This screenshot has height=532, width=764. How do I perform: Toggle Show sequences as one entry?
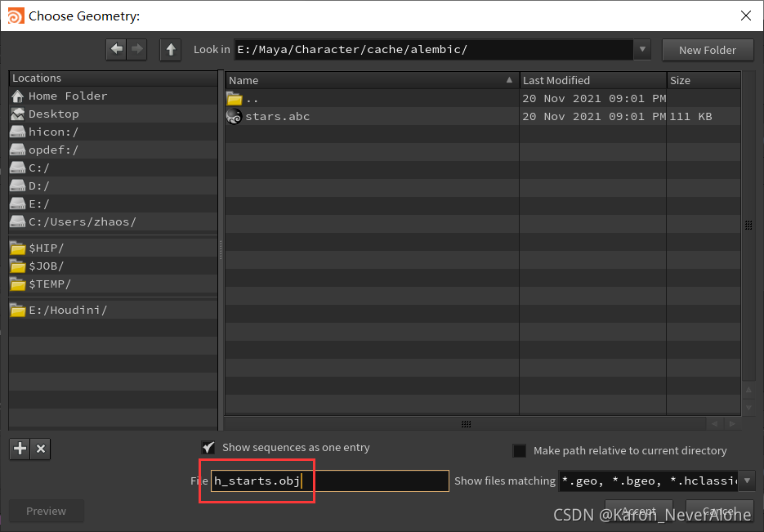pyautogui.click(x=208, y=447)
